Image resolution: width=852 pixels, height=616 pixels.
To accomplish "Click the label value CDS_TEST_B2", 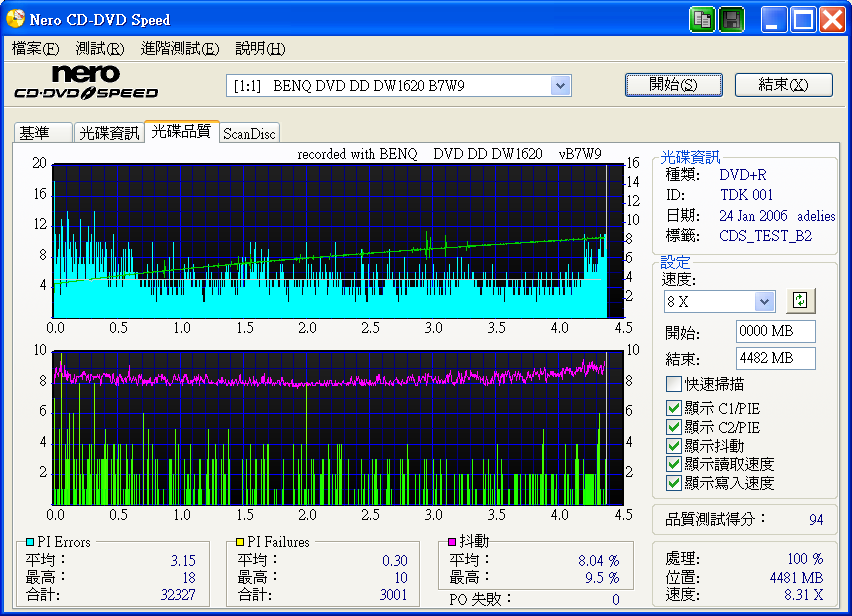I will click(x=765, y=236).
